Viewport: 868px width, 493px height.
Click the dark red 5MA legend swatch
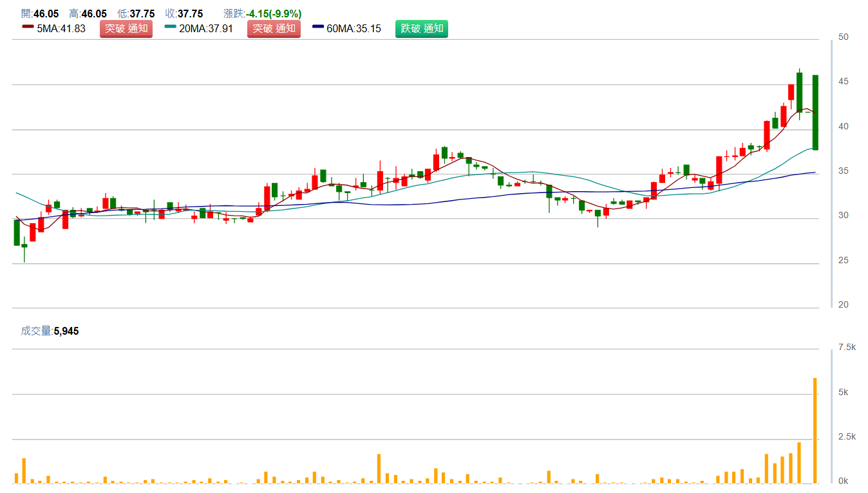(x=28, y=27)
